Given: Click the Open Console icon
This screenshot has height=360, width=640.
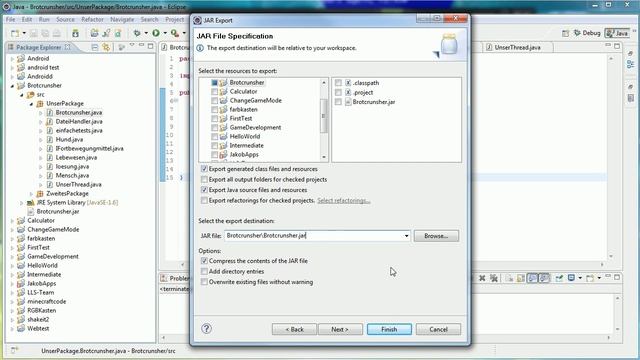Looking at the screenshot, I should point(590,278).
